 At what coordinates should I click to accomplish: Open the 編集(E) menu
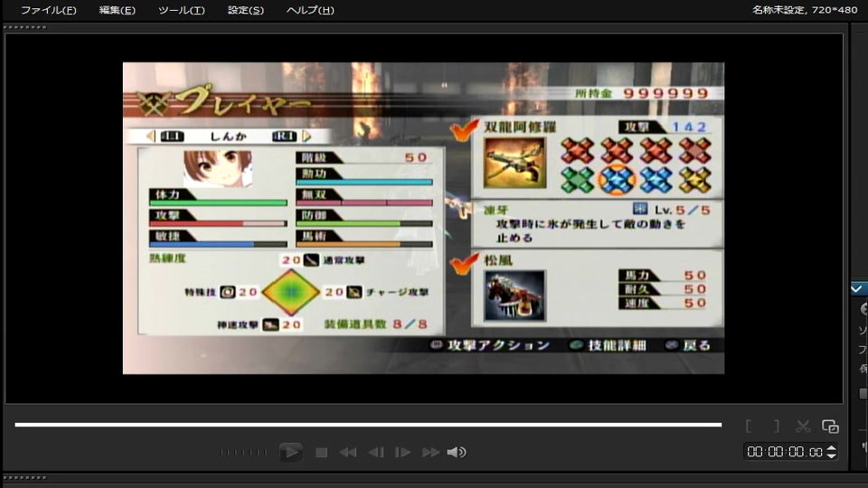[x=117, y=10]
